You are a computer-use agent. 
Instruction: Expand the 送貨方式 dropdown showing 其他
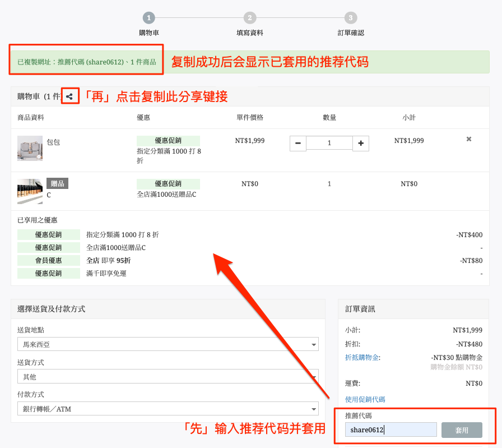click(x=168, y=377)
